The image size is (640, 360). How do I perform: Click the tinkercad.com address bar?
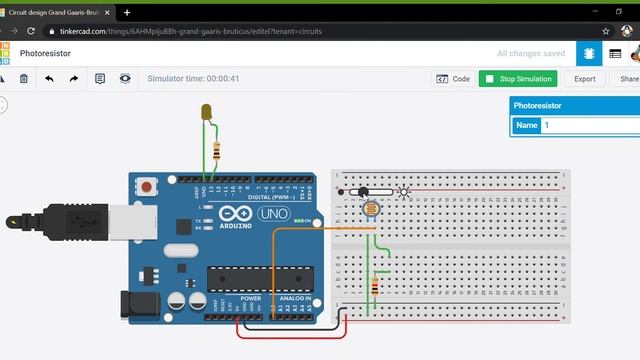click(191, 31)
